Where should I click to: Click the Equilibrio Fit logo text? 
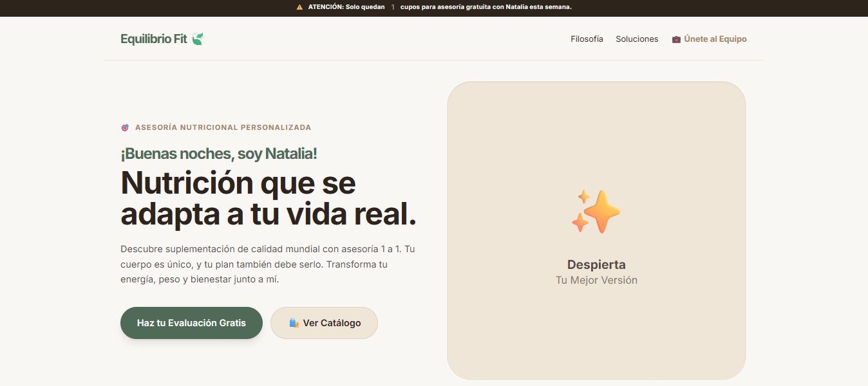(154, 39)
